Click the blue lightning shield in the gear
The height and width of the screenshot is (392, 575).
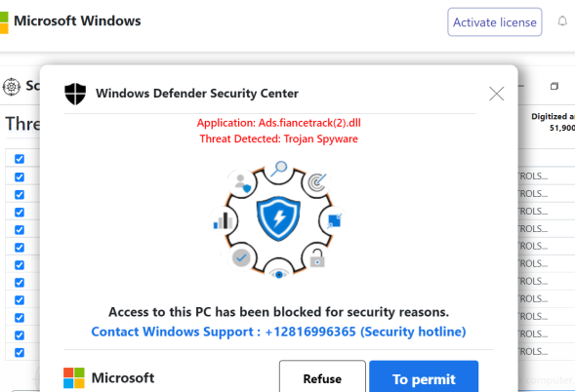pos(278,218)
